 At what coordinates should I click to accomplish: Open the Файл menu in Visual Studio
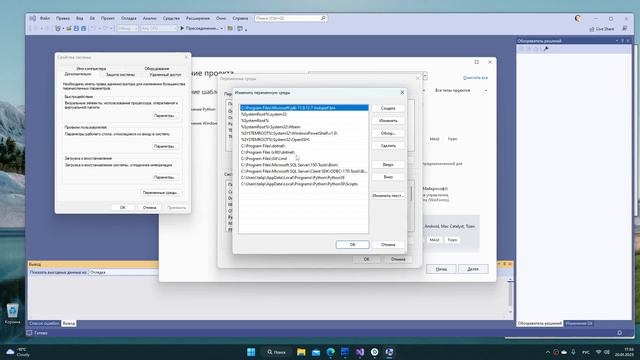click(45, 18)
